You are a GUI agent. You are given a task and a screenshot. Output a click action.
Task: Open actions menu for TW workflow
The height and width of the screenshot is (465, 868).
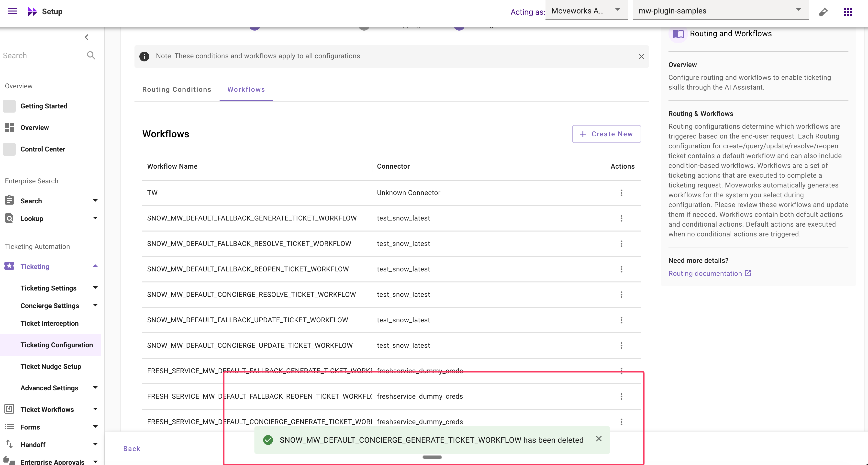tap(621, 193)
